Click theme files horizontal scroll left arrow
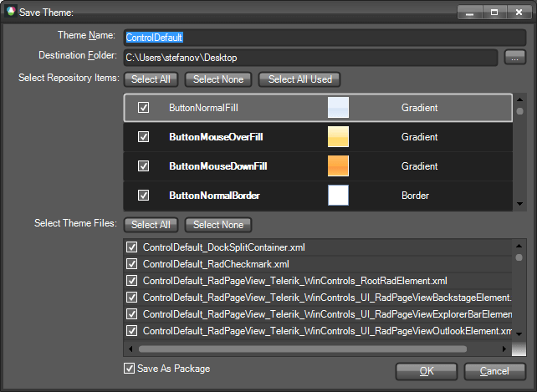The image size is (537, 392). click(x=130, y=349)
